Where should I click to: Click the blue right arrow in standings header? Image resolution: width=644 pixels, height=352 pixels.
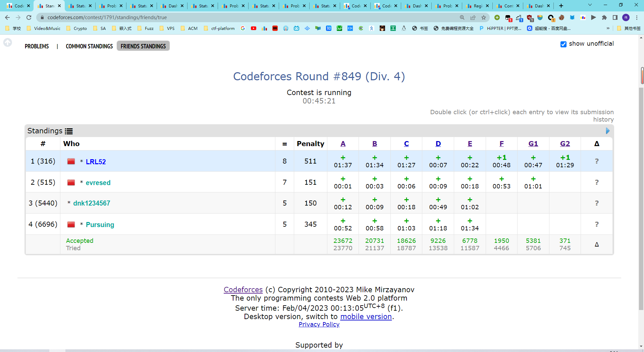point(607,131)
